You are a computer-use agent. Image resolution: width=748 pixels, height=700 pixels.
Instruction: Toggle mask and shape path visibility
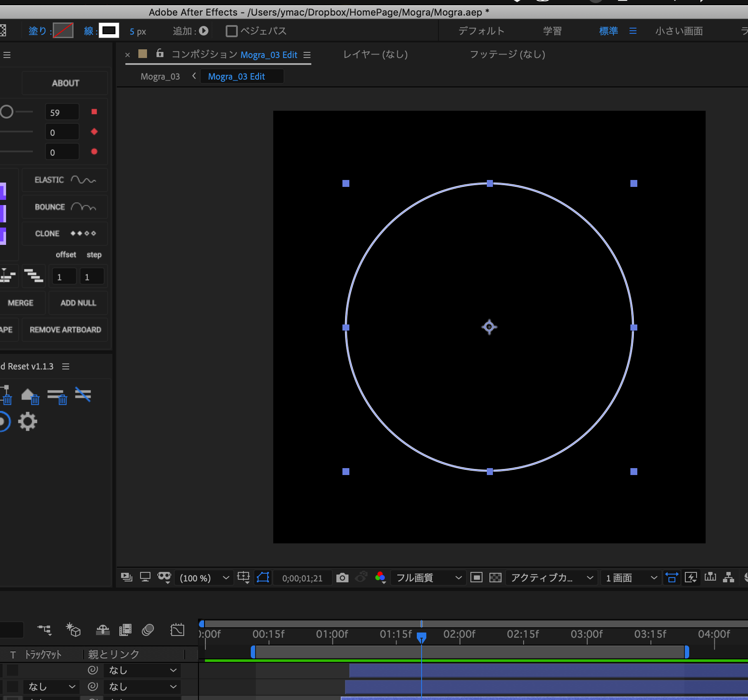coord(263,578)
